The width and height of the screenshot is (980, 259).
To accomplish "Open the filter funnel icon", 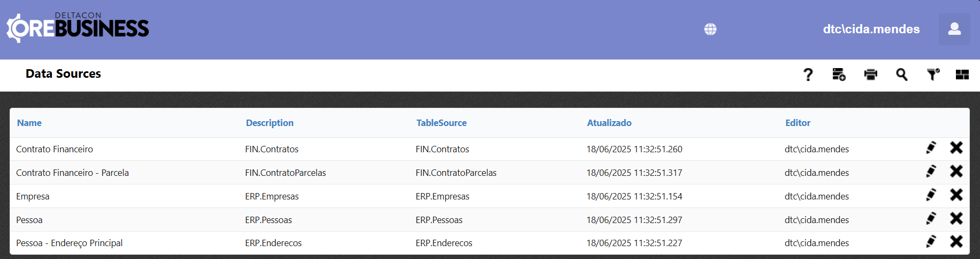I will pyautogui.click(x=933, y=75).
